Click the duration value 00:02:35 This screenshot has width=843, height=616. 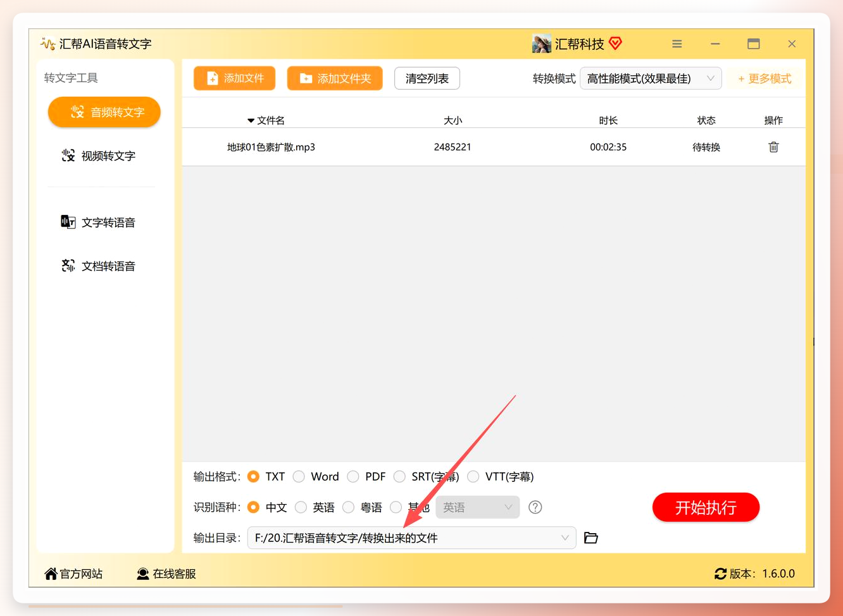coord(608,147)
